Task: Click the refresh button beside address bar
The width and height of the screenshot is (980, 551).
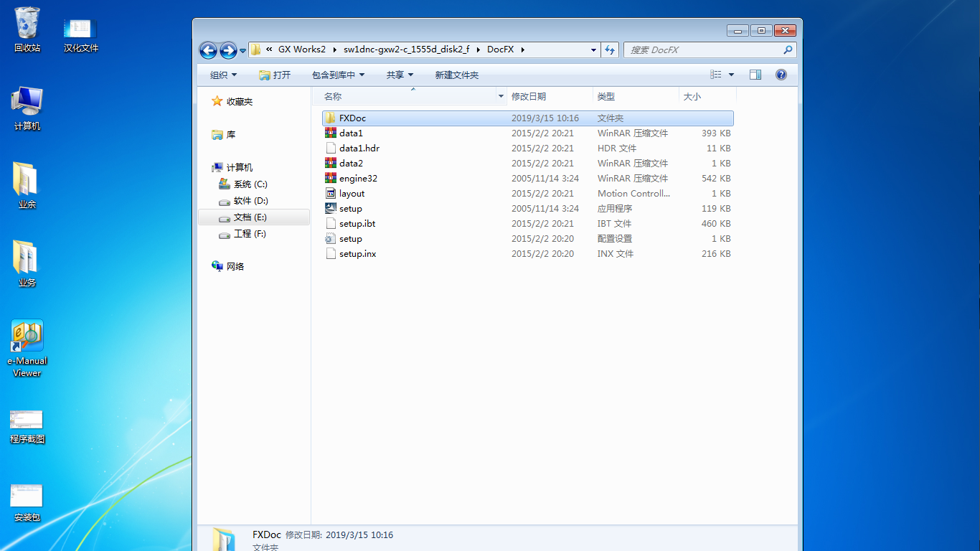Action: click(610, 50)
